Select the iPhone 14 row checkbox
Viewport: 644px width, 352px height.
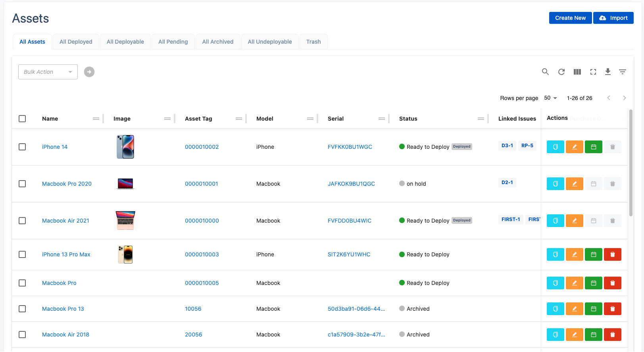tap(22, 147)
